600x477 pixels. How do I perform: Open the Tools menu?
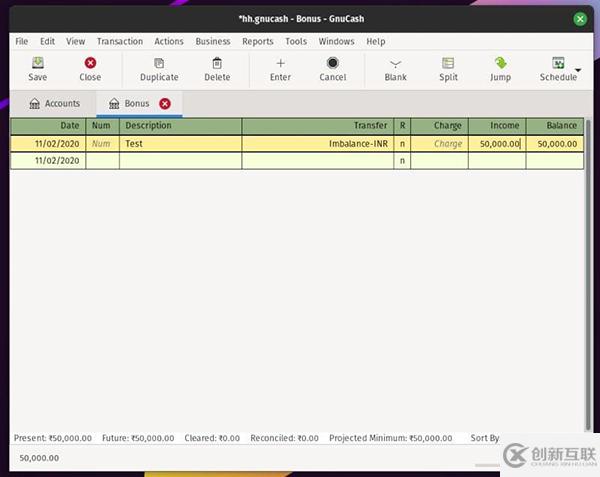pyautogui.click(x=296, y=41)
